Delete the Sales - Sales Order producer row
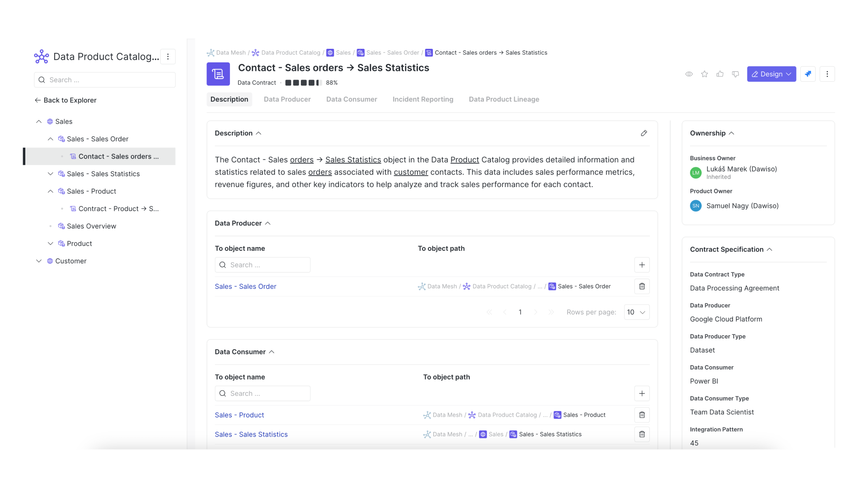Image resolution: width=868 pixels, height=488 pixels. pyautogui.click(x=642, y=286)
